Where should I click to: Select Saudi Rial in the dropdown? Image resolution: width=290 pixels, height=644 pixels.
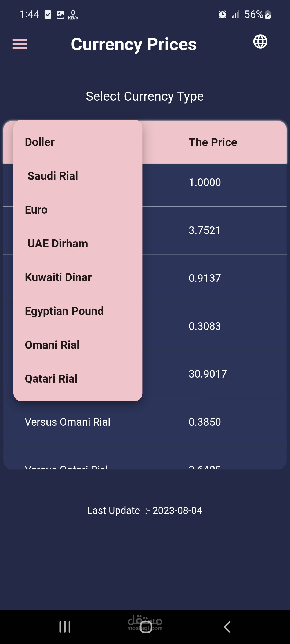[x=78, y=176]
